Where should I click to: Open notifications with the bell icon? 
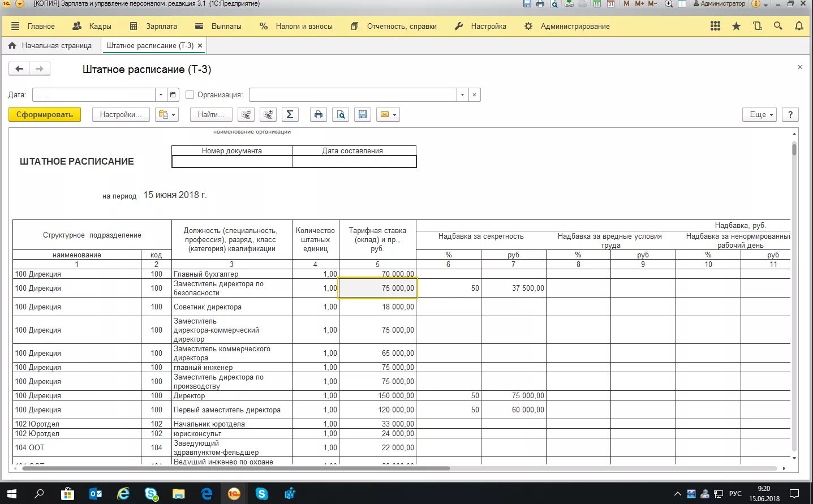point(799,26)
